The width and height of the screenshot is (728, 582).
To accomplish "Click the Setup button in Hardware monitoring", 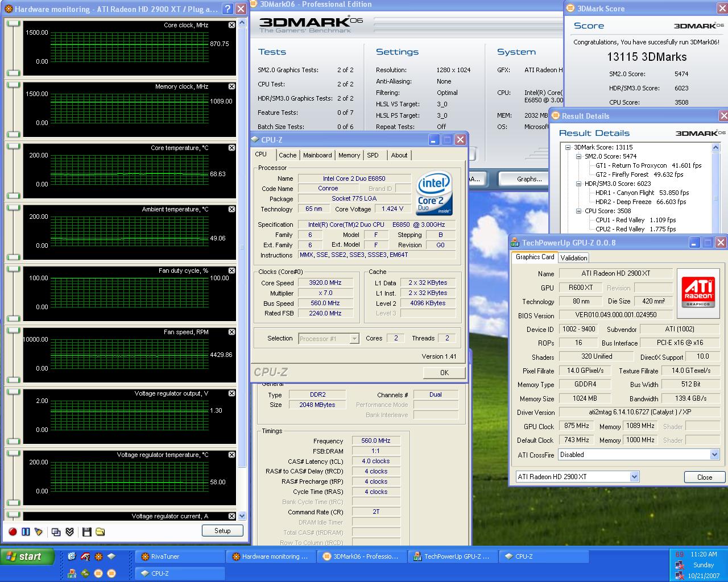I will click(x=222, y=531).
